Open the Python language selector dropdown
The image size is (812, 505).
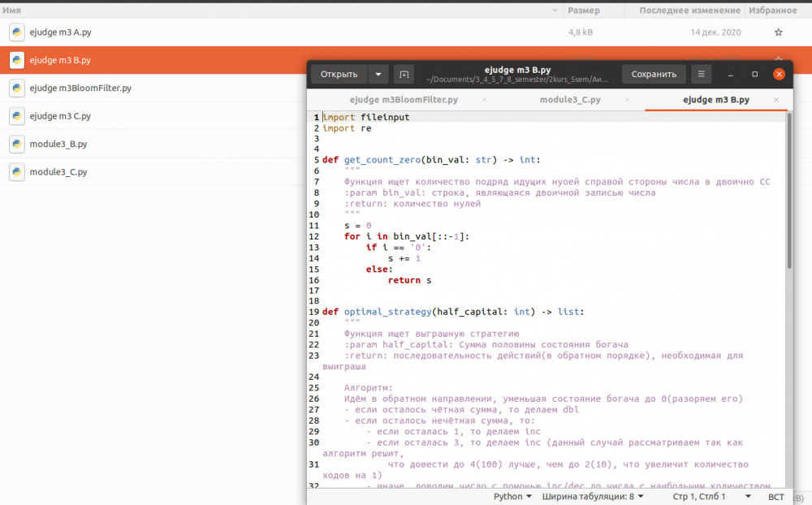(512, 496)
